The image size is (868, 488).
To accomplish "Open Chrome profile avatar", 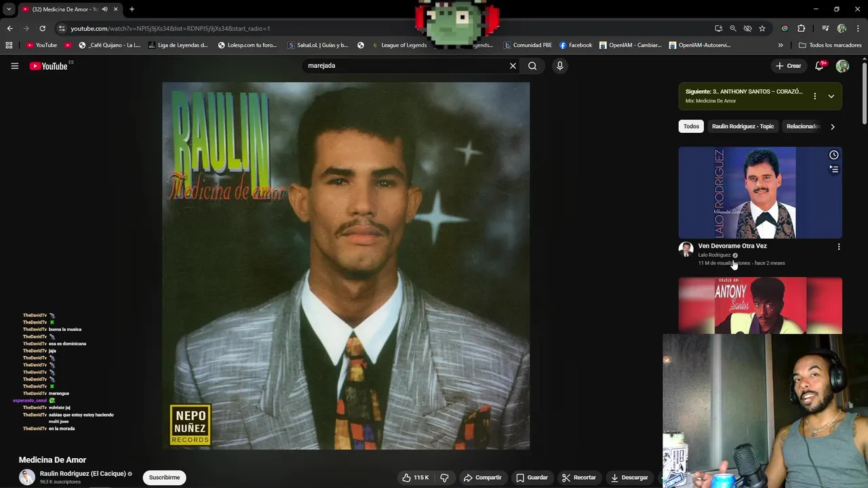I will click(x=842, y=28).
